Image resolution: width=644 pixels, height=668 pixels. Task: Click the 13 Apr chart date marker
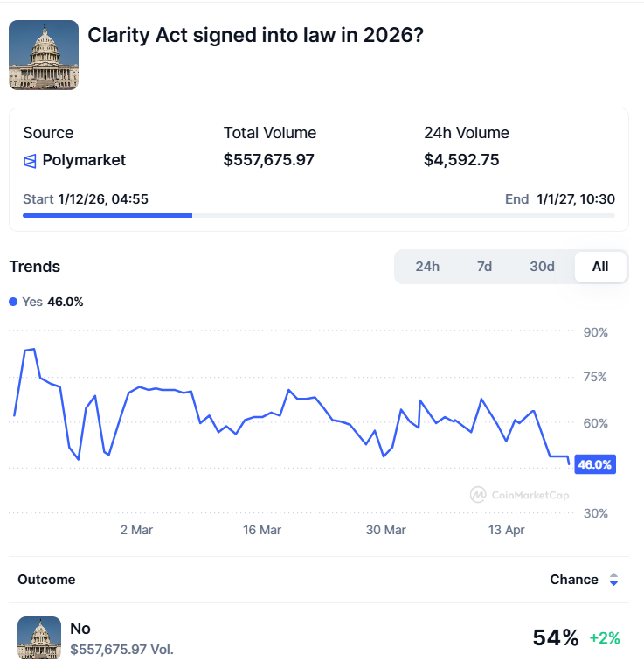(508, 530)
